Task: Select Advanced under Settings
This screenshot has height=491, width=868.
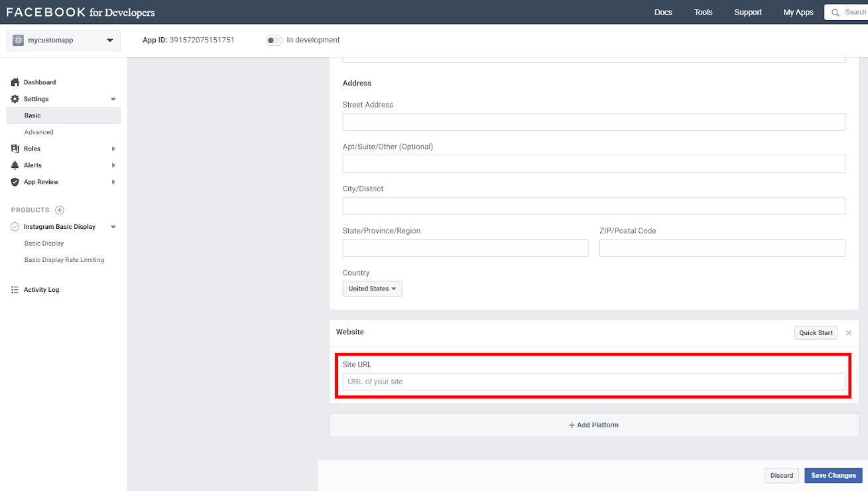Action: (39, 132)
